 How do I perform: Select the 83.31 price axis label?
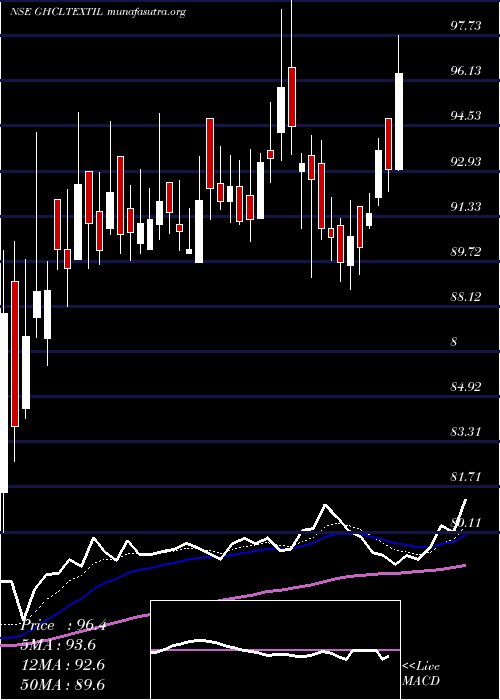coord(466,432)
